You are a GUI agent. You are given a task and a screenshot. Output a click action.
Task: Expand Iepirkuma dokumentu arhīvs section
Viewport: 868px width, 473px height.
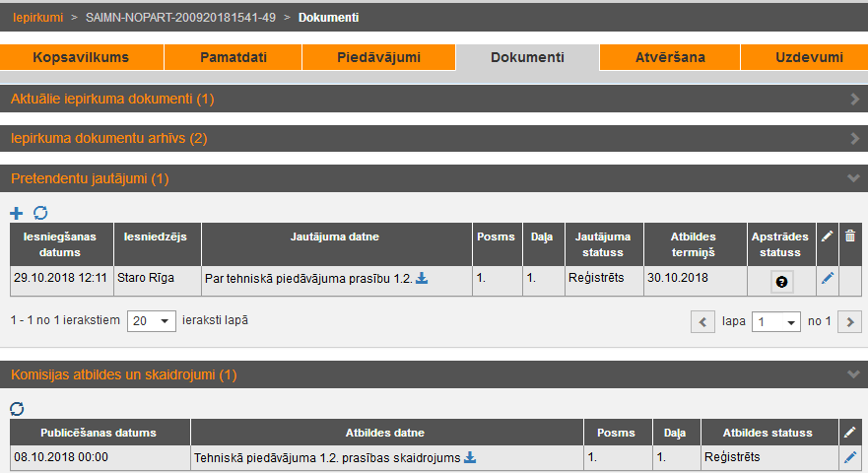click(x=854, y=139)
